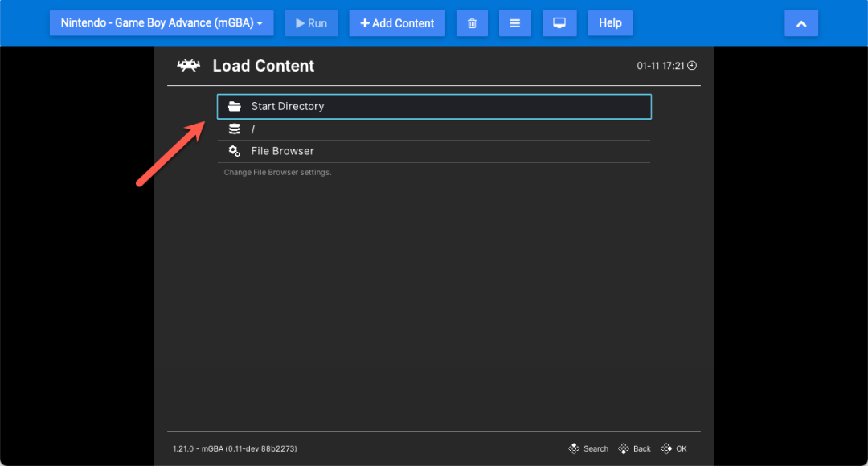Click the OK gamepad icon

(666, 448)
